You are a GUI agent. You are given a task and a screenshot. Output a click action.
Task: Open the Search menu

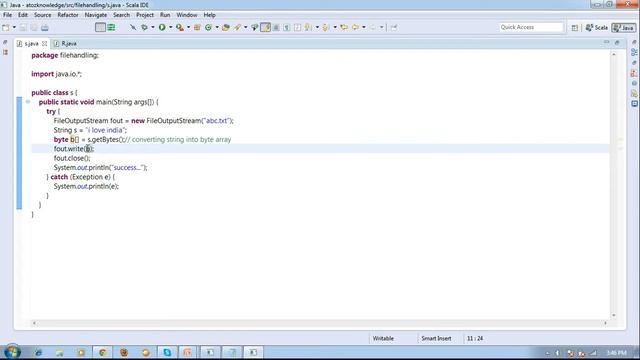coord(121,15)
